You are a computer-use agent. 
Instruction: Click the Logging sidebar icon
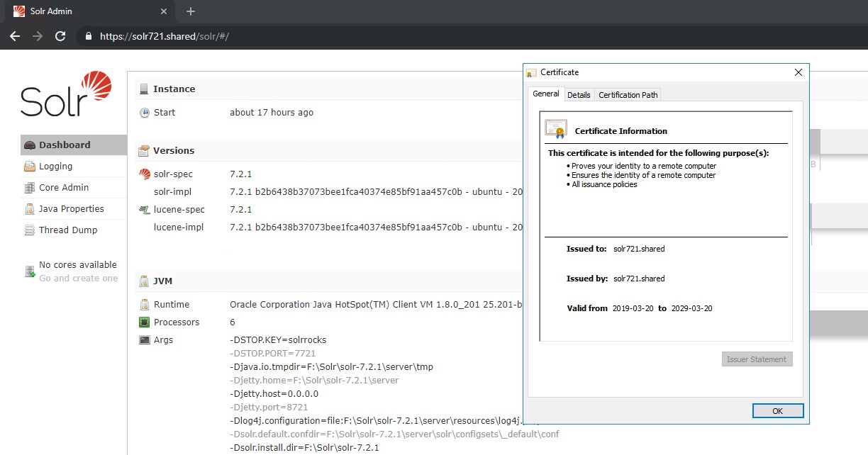point(30,167)
